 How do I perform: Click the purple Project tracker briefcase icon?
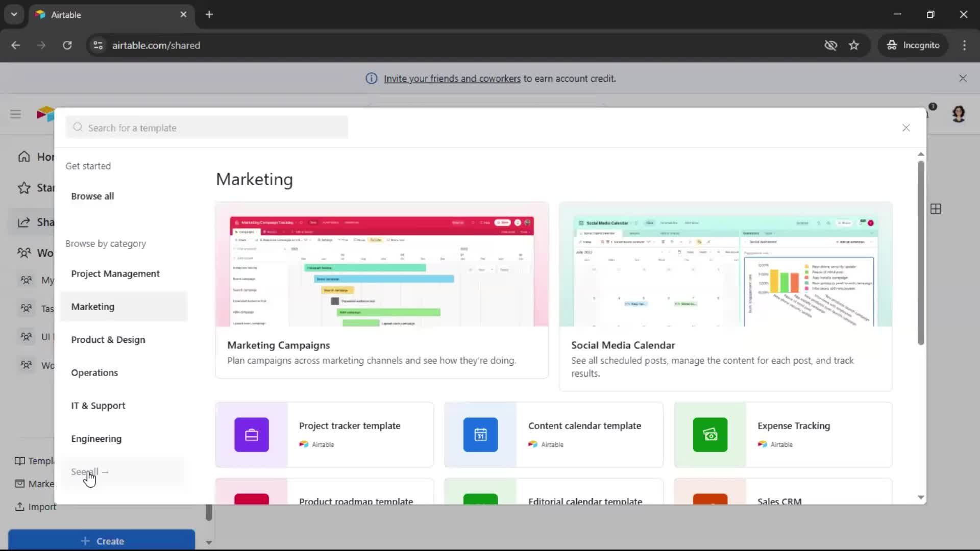click(x=252, y=435)
